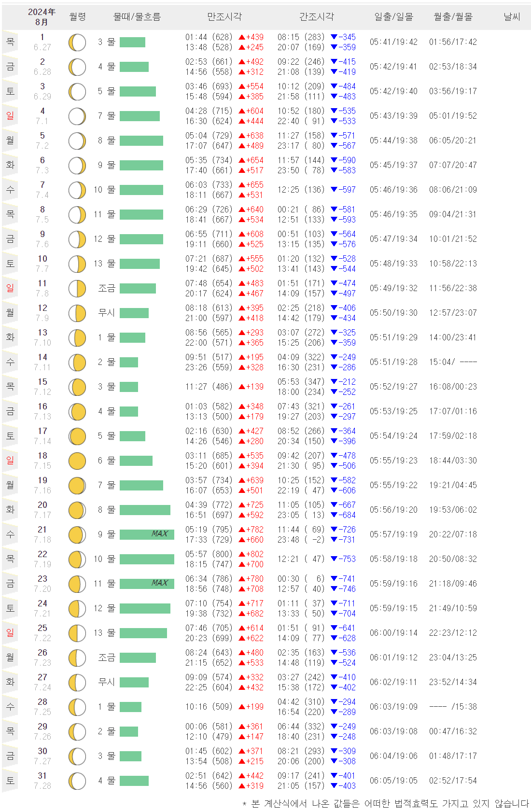Click the full moon icon for August 18

77,461
